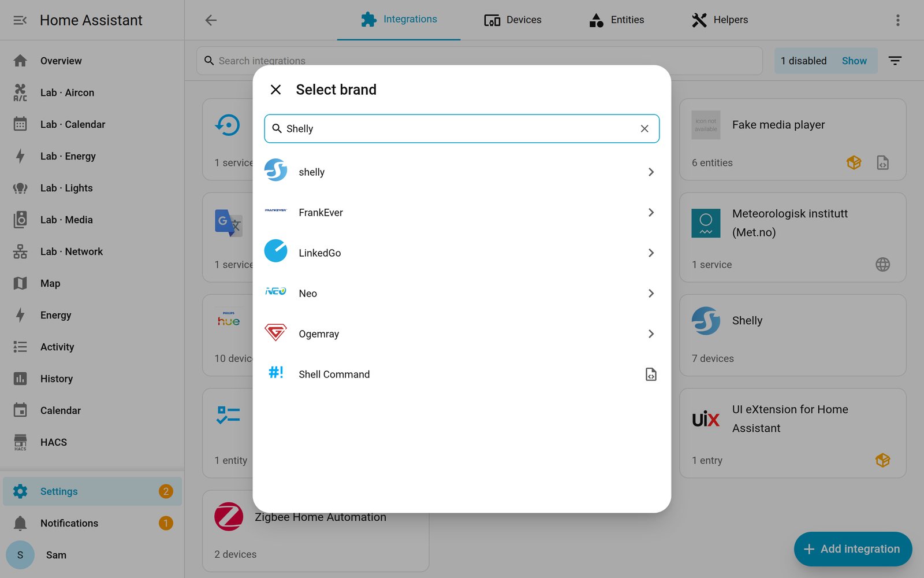Go back with the arrow button
Screen dimensions: 924x578
pos(211,20)
